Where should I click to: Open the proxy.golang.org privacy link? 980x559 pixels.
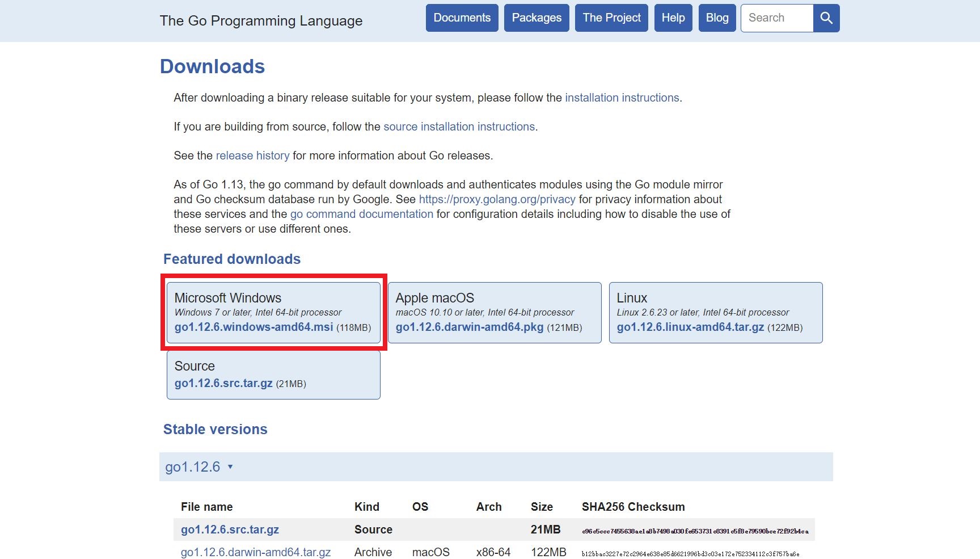point(496,199)
